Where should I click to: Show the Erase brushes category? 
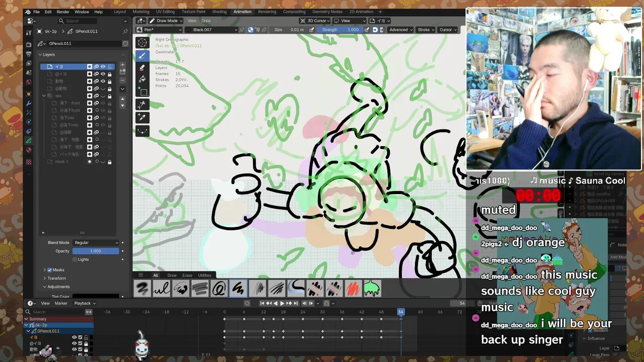click(187, 275)
